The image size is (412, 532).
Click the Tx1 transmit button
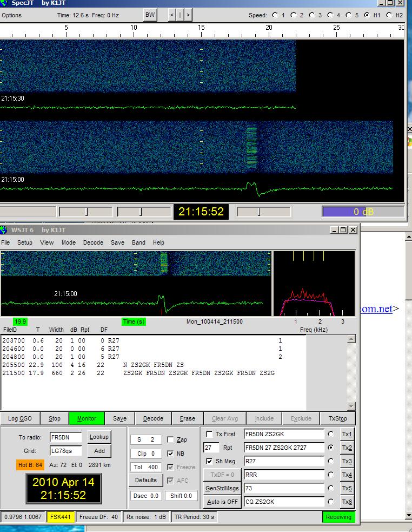click(x=347, y=435)
